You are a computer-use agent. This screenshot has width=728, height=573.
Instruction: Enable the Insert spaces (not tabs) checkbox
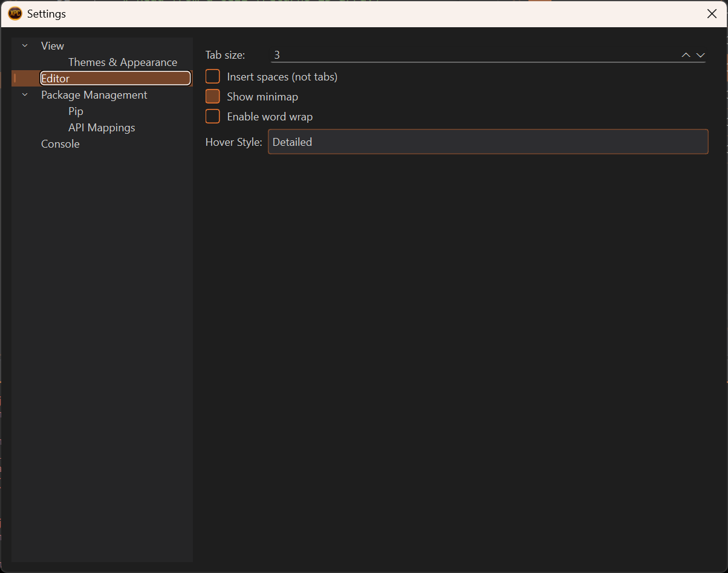[x=213, y=77]
